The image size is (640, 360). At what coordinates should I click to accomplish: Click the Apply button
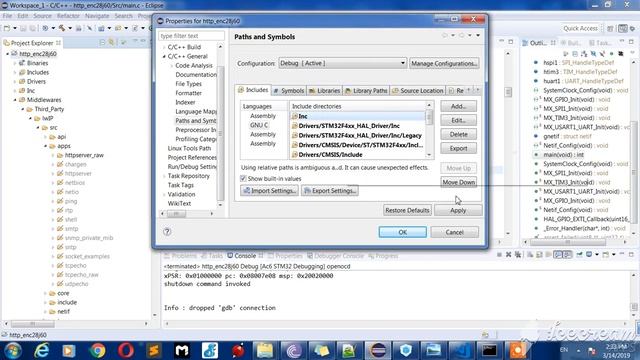tap(458, 210)
